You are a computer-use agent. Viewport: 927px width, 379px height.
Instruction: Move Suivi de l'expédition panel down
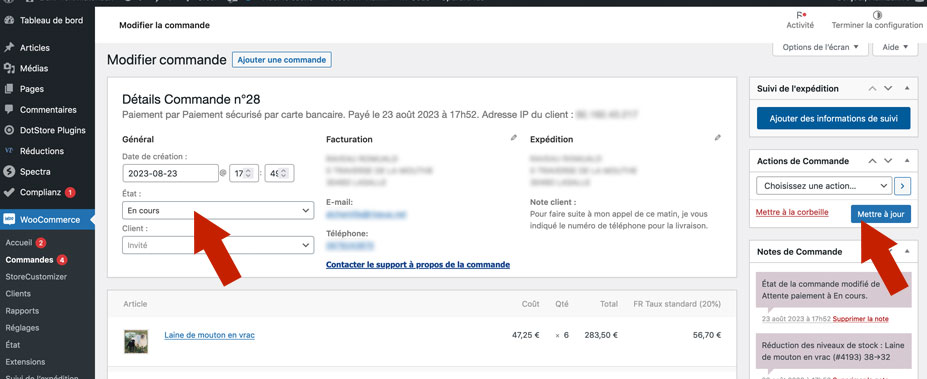[888, 89]
